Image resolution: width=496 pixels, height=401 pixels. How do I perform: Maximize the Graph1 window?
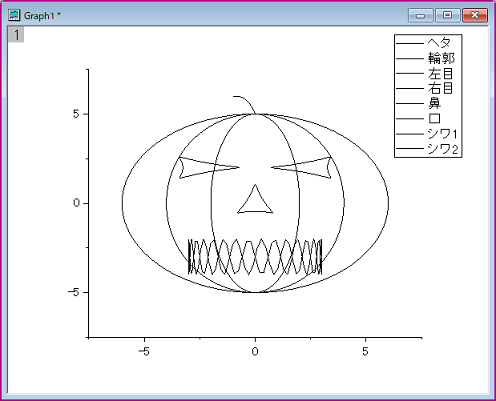(x=448, y=15)
